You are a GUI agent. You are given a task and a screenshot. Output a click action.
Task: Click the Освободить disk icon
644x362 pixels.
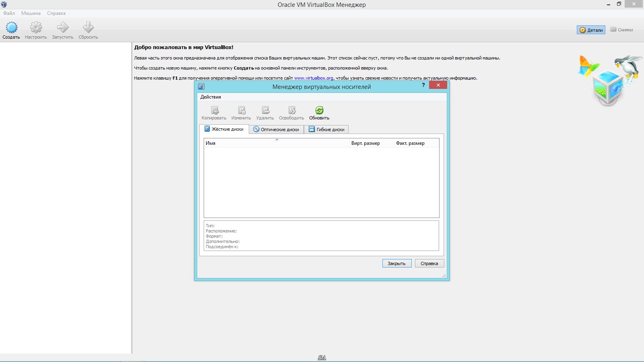click(x=292, y=110)
